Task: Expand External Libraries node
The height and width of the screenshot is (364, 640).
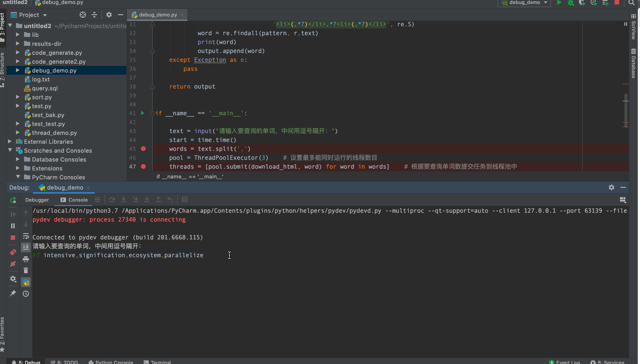Action: coord(10,142)
